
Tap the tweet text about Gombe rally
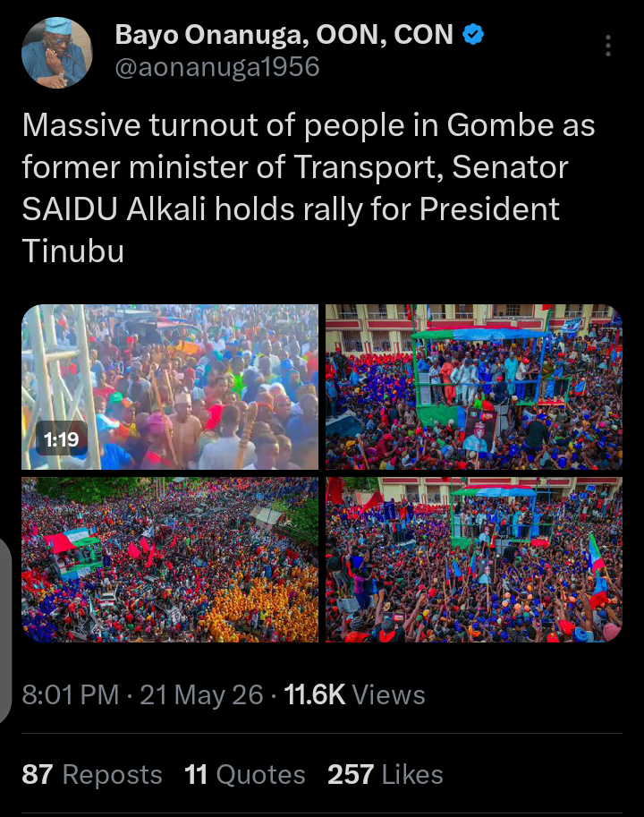pos(309,188)
